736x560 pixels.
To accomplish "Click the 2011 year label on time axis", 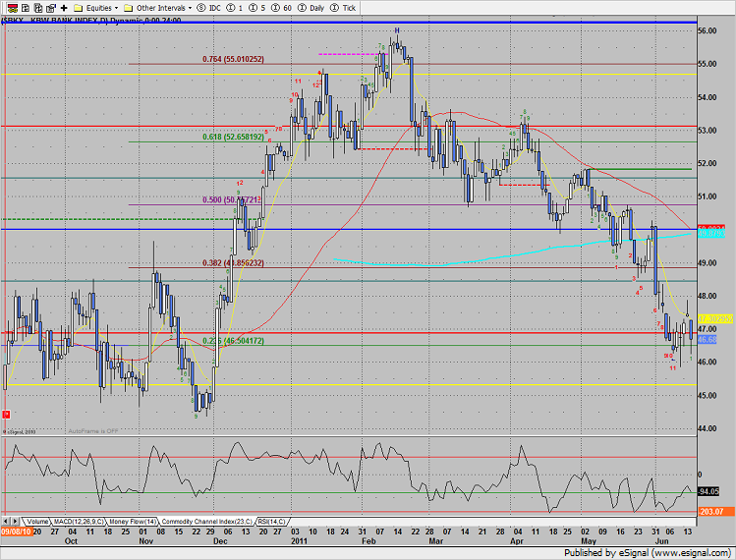I will pyautogui.click(x=299, y=541).
